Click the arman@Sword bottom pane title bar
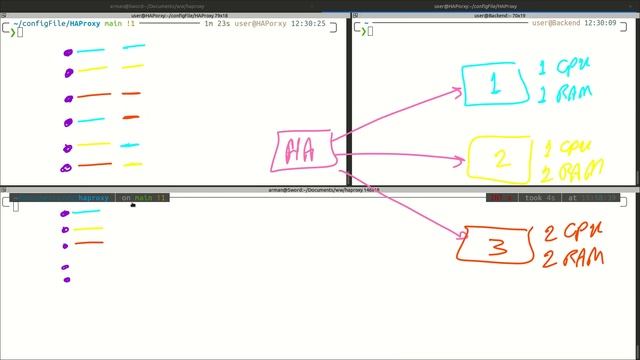Screen dimensions: 640x360 [x=324, y=190]
